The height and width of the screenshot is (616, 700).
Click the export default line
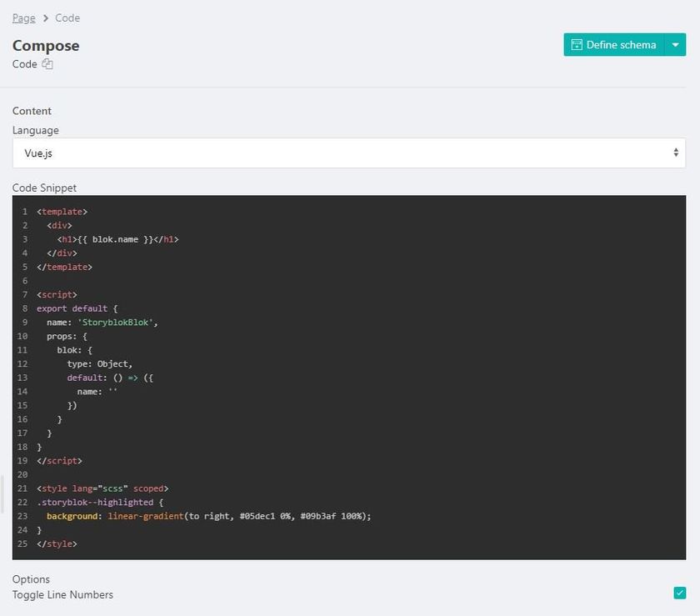(x=77, y=308)
